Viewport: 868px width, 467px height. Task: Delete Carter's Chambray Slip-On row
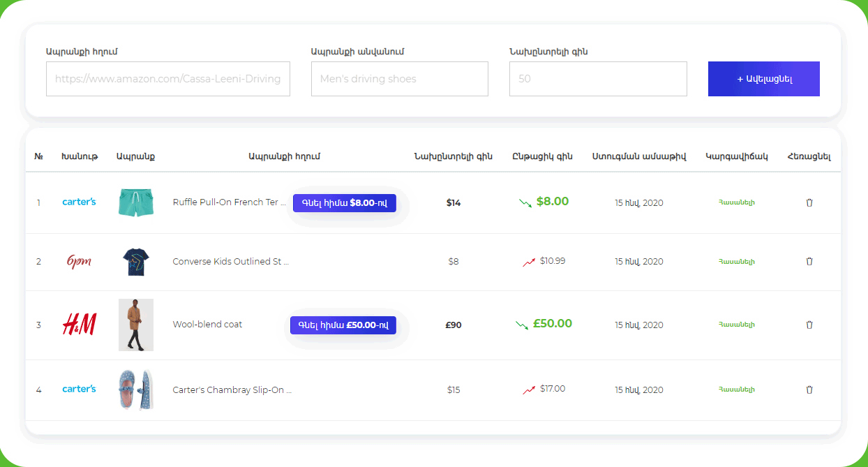[x=809, y=390]
